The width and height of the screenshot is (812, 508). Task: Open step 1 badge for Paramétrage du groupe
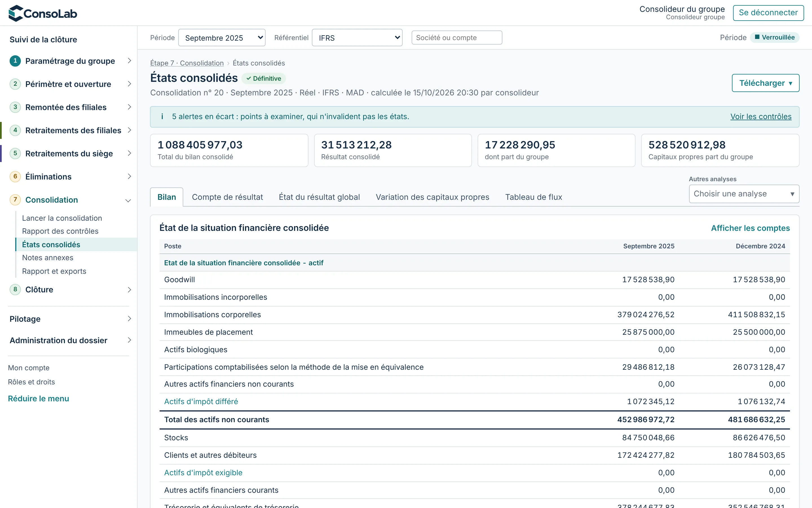click(15, 61)
